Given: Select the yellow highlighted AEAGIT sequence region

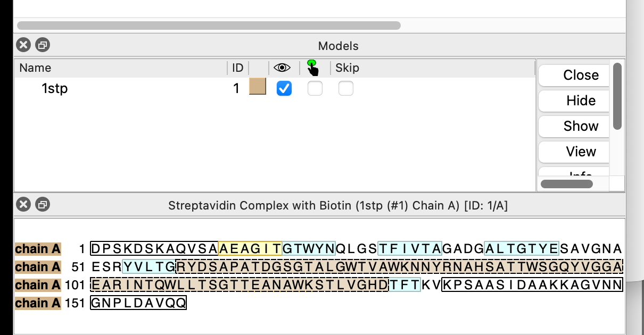Looking at the screenshot, I should 250,248.
